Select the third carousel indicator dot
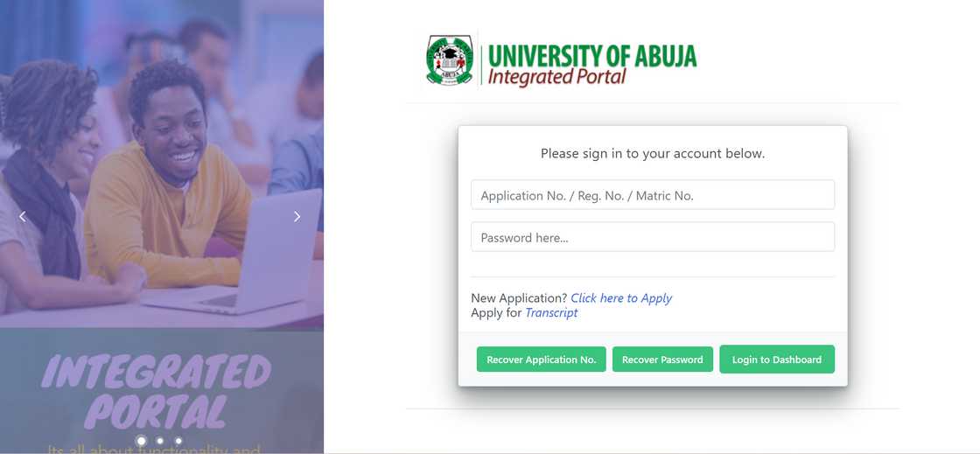 point(178,441)
